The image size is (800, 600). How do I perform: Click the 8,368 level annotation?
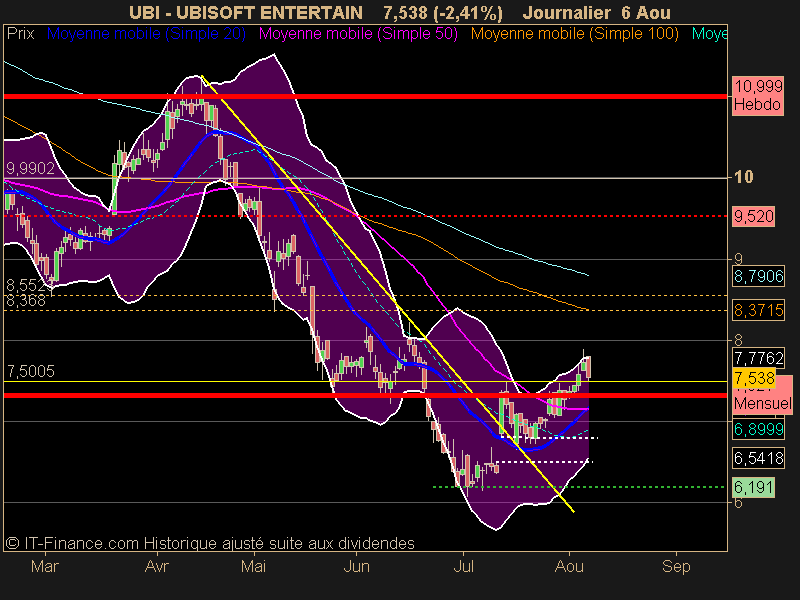(x=26, y=301)
